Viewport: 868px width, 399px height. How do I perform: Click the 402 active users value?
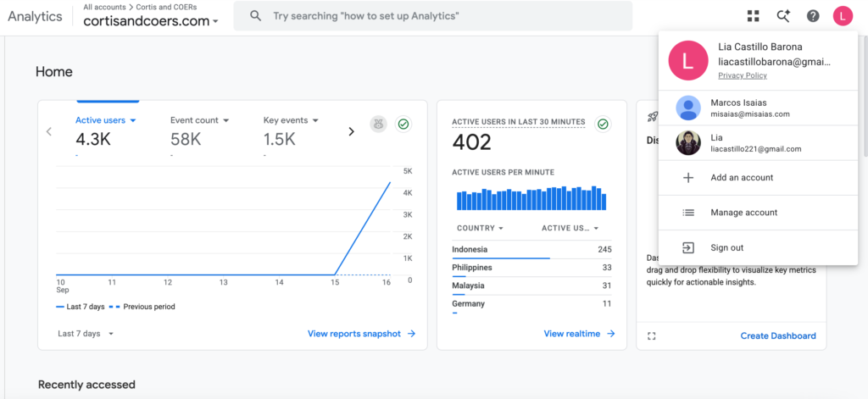coord(471,143)
